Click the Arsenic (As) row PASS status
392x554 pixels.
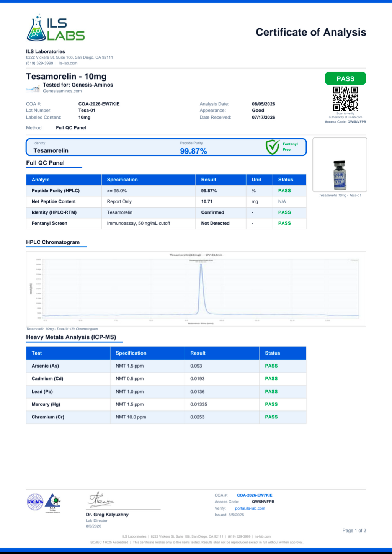click(x=271, y=366)
